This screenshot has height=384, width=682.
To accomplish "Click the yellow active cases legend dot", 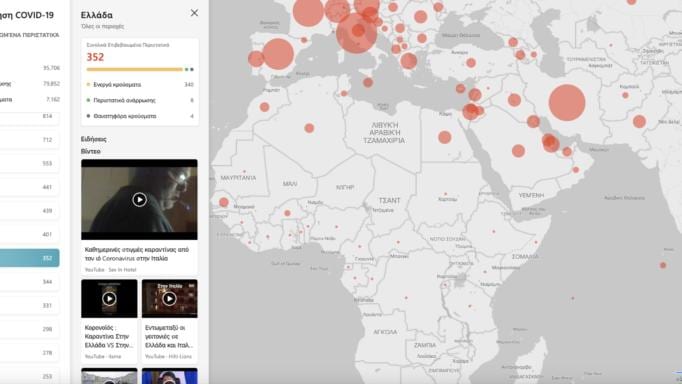I will pyautogui.click(x=89, y=85).
